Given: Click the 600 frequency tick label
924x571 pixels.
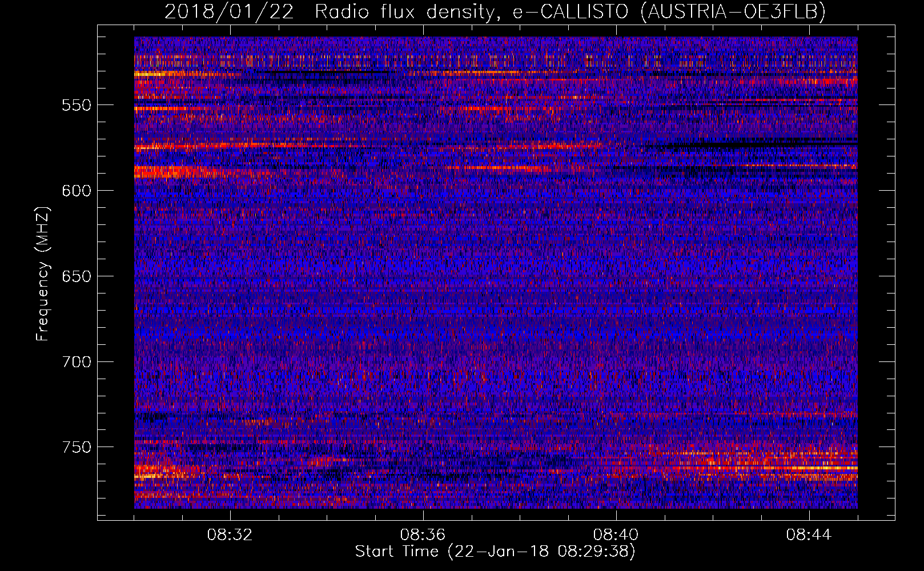Looking at the screenshot, I should point(77,191).
